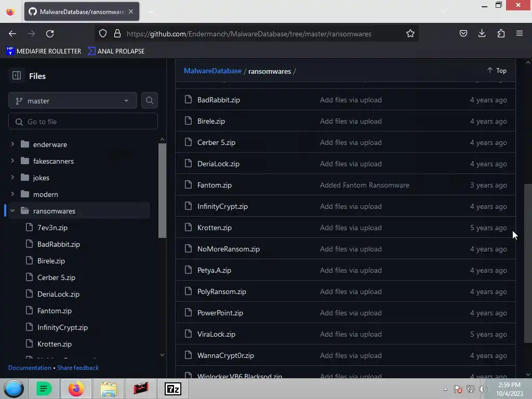This screenshot has height=399, width=532.
Task: Open PolyRansom.zip in the file list
Action: (221, 292)
